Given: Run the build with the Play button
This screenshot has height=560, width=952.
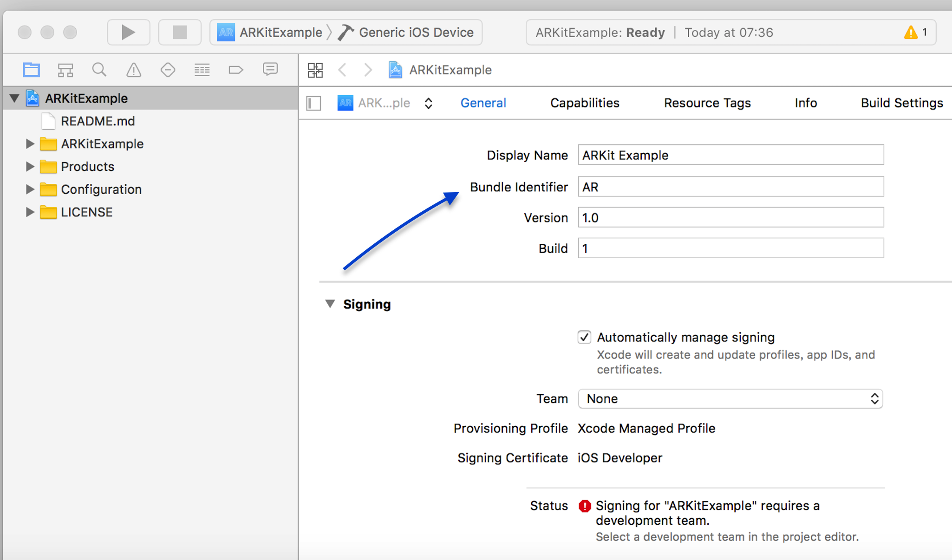Looking at the screenshot, I should (x=128, y=33).
